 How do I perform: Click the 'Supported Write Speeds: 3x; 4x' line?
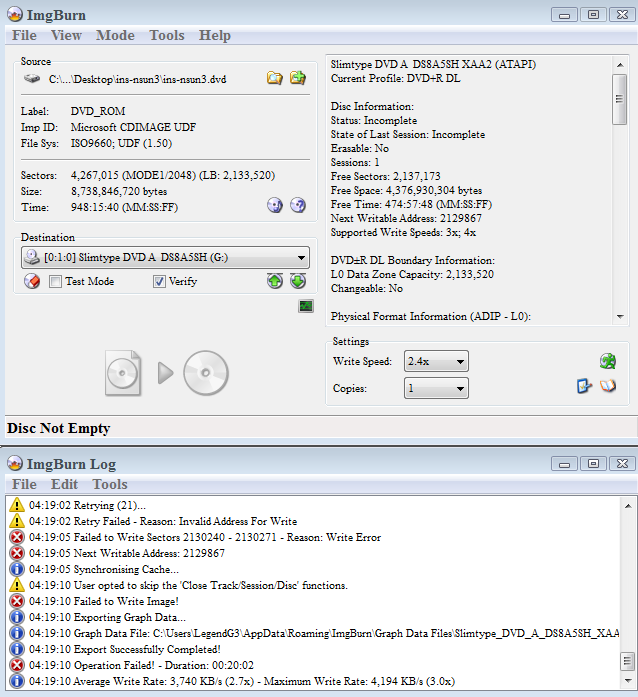pos(403,232)
